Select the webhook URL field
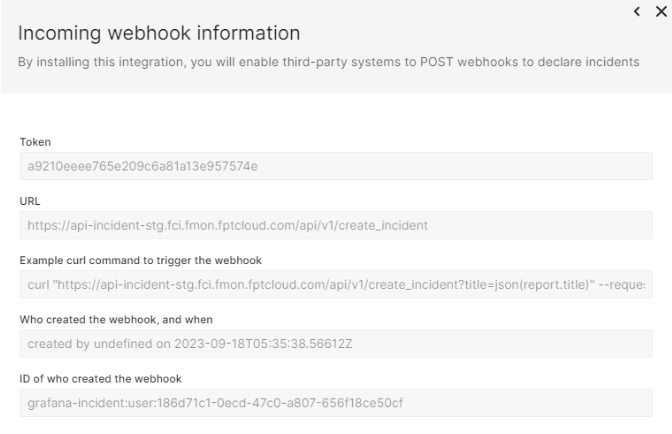 coord(336,225)
